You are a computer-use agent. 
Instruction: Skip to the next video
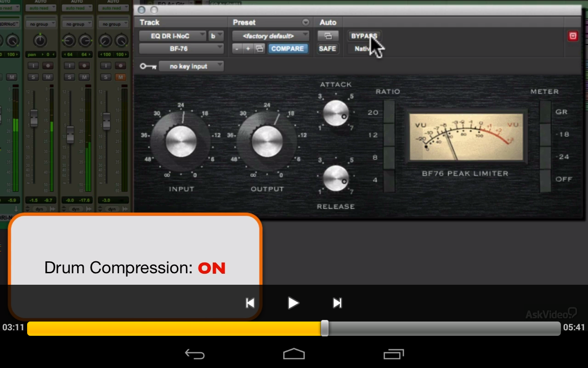tap(337, 303)
